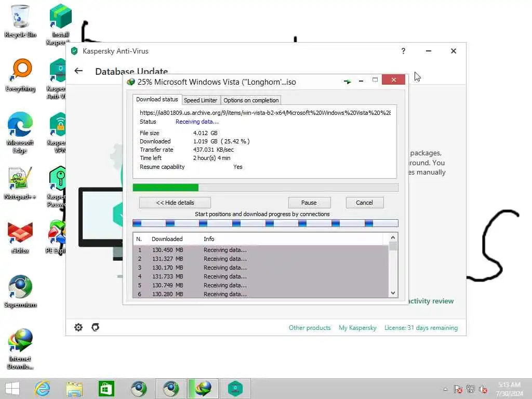Image resolution: width=532 pixels, height=399 pixels.
Task: Show hidden tray icons arrow
Action: coord(445,389)
